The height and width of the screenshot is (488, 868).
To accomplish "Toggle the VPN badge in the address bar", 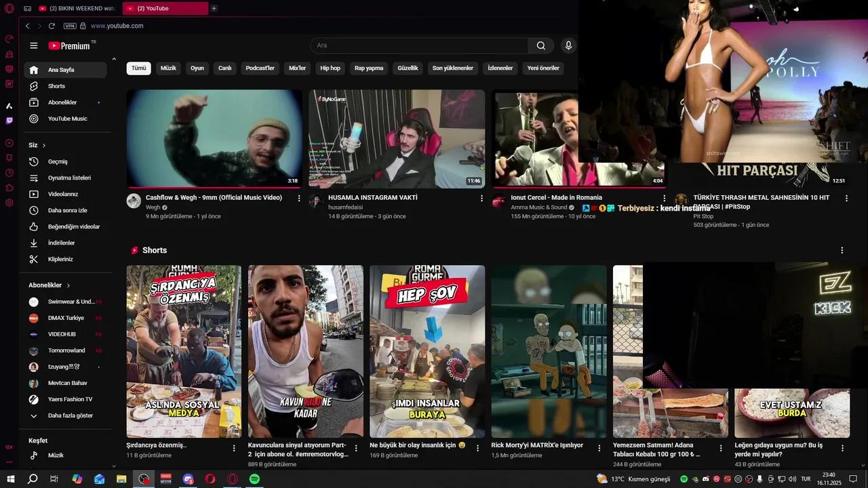I will (70, 26).
